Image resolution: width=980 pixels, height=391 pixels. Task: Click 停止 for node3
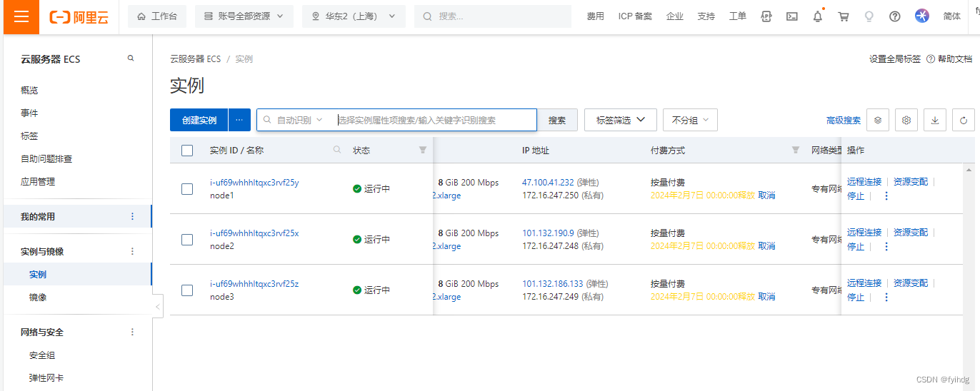pyautogui.click(x=856, y=297)
